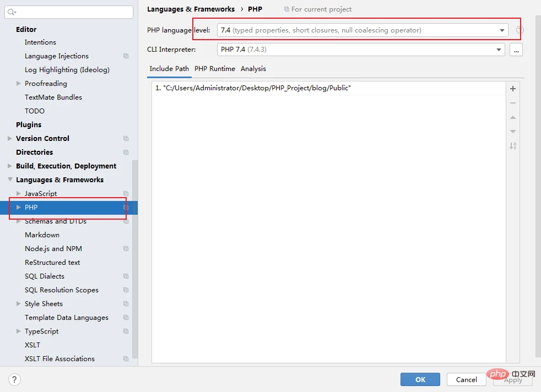The width and height of the screenshot is (541, 392).
Task: Open the help icon beside PHP language level
Action: tap(520, 30)
